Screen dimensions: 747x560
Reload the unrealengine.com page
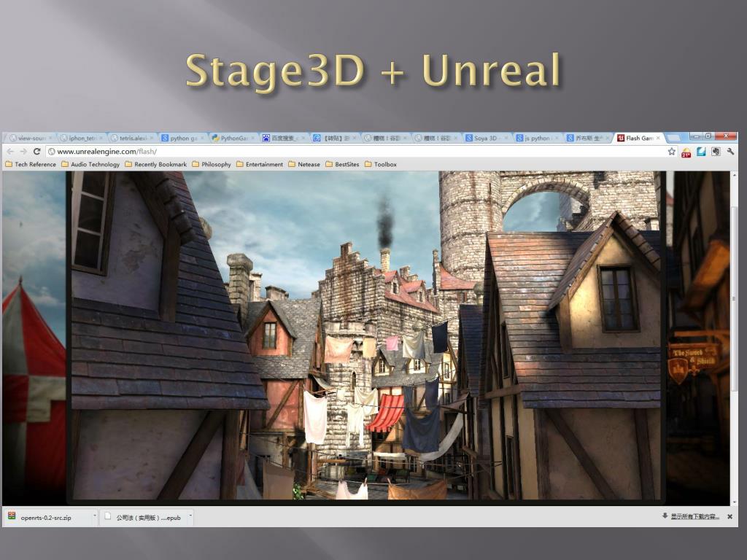coord(36,152)
